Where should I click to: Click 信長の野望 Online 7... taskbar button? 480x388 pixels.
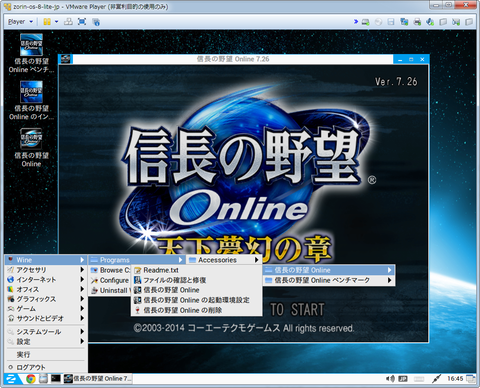coord(98,379)
